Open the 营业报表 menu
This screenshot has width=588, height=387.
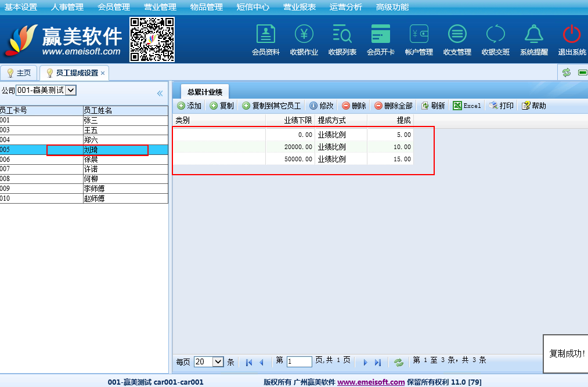[x=300, y=7]
